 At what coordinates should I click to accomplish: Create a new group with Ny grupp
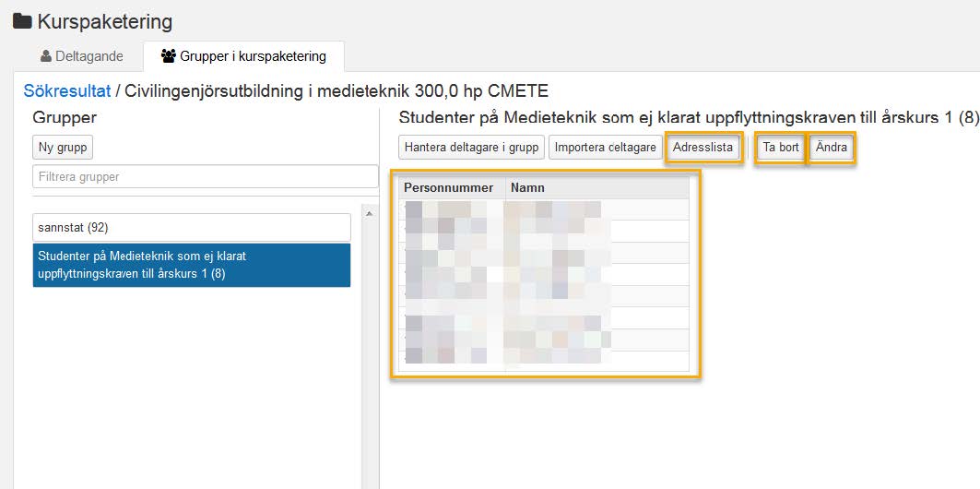coord(63,148)
